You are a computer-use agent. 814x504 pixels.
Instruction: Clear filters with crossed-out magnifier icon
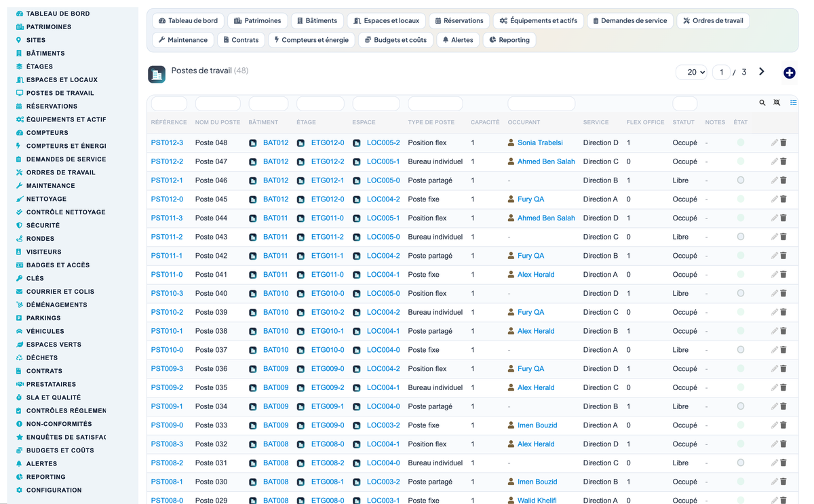[777, 103]
